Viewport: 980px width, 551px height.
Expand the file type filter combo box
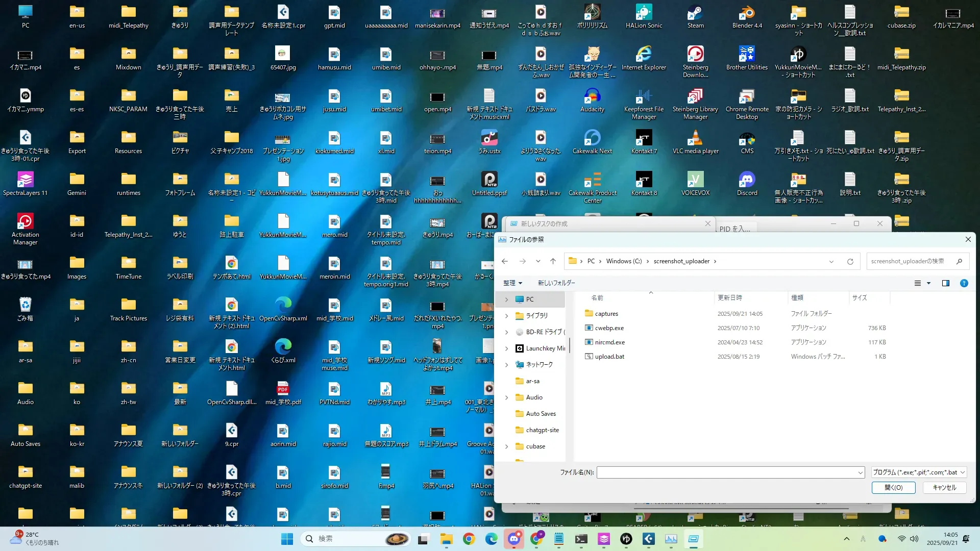coord(918,472)
